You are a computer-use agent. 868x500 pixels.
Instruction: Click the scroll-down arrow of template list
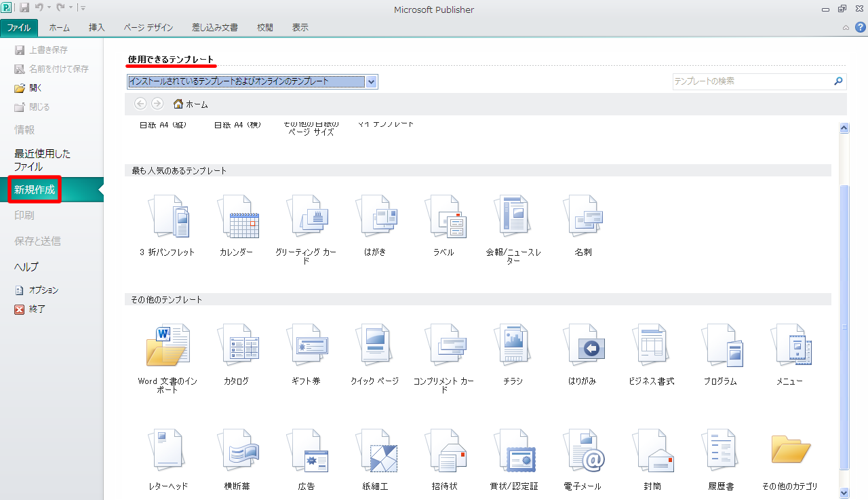[x=844, y=493]
